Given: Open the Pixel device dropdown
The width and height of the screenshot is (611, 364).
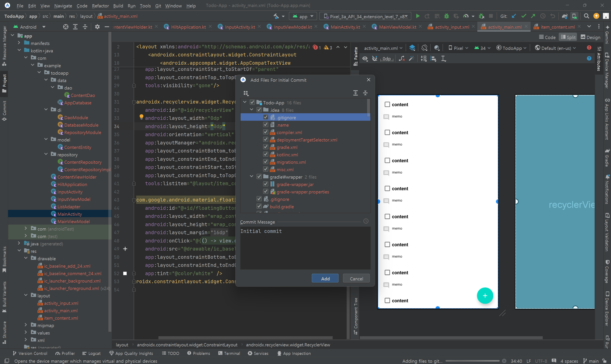Looking at the screenshot, I should coord(458,48).
